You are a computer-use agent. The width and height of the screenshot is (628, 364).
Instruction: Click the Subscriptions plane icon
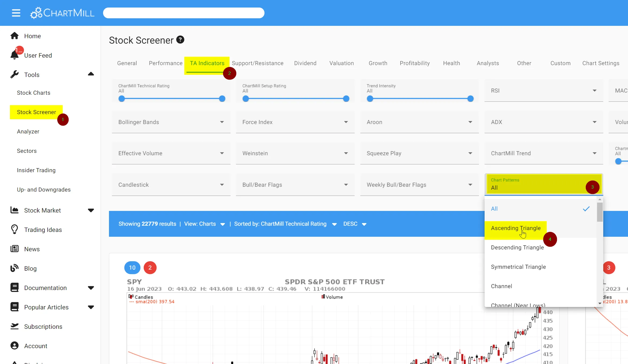[15, 326]
